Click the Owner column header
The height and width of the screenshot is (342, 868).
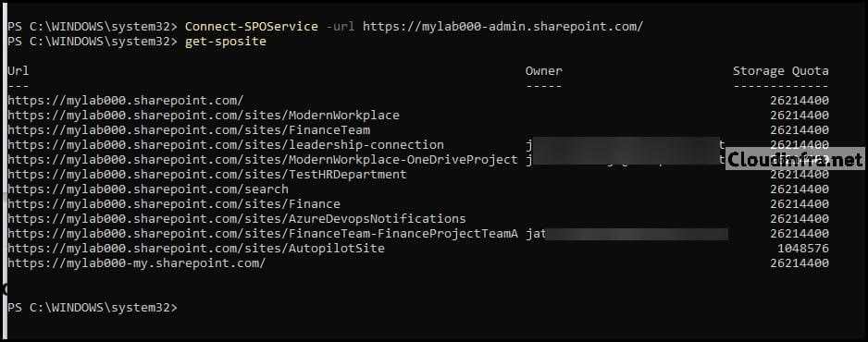(x=543, y=71)
